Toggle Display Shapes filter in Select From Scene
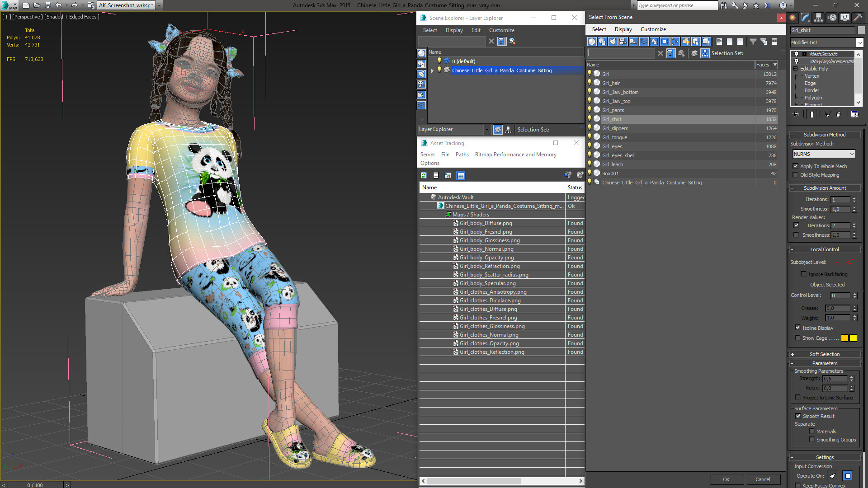The height and width of the screenshot is (488, 868). coord(602,42)
